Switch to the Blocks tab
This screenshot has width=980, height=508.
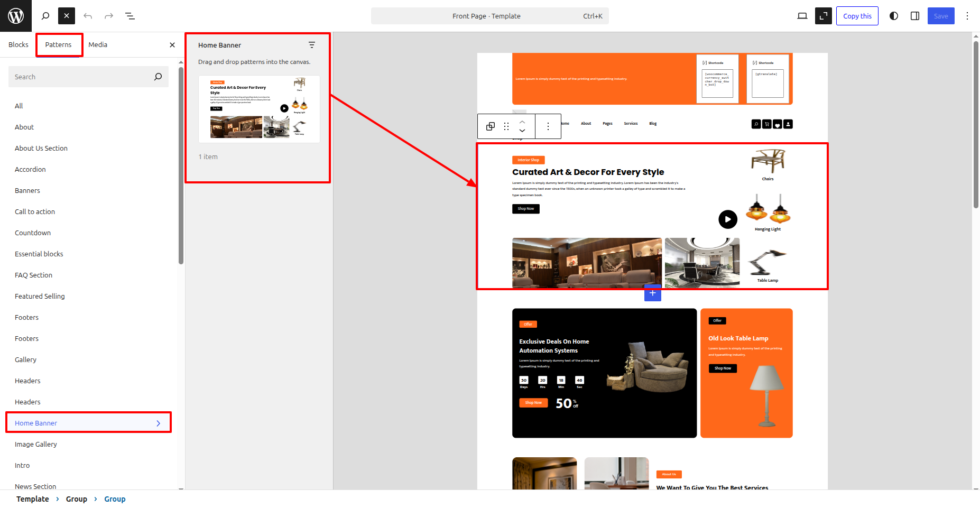[19, 45]
